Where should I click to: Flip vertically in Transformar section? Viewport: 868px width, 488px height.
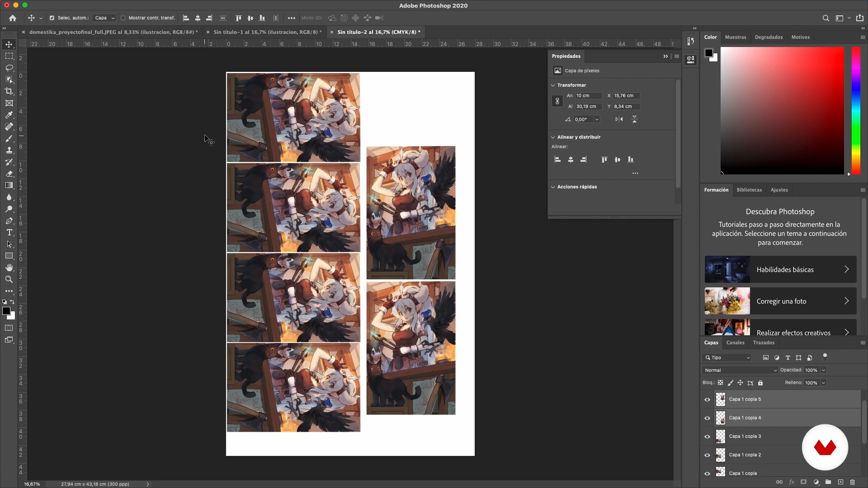tap(634, 119)
